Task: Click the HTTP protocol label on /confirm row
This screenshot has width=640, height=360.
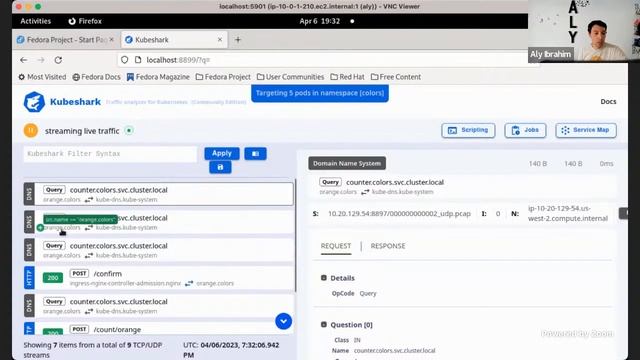Action: pos(29,278)
